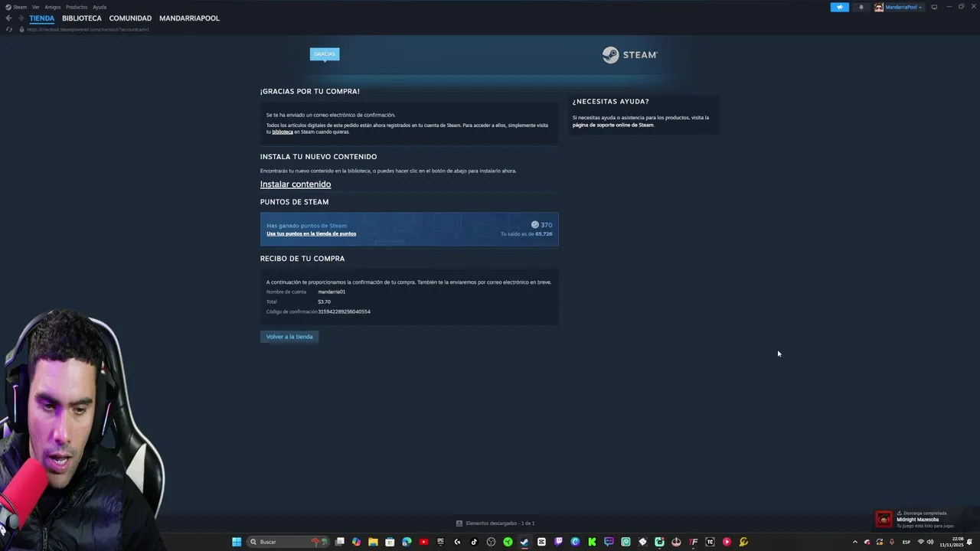Switch to the COMUNIDAD tab
This screenshot has height=551, width=980.
coord(130,18)
